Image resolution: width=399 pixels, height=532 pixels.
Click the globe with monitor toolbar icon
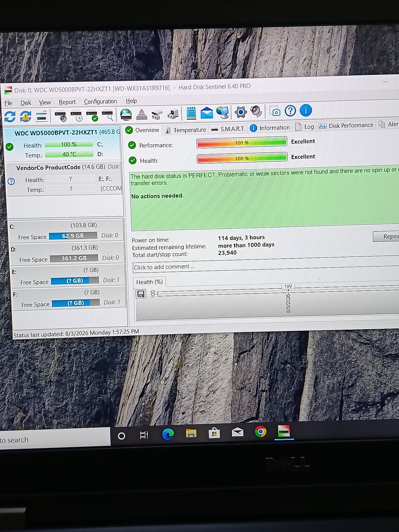(223, 112)
